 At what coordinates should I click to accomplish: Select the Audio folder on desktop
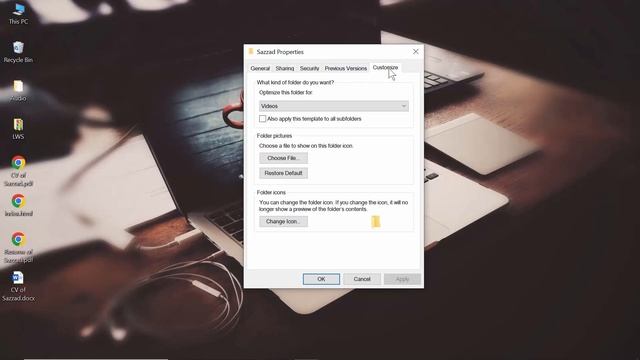(x=18, y=90)
